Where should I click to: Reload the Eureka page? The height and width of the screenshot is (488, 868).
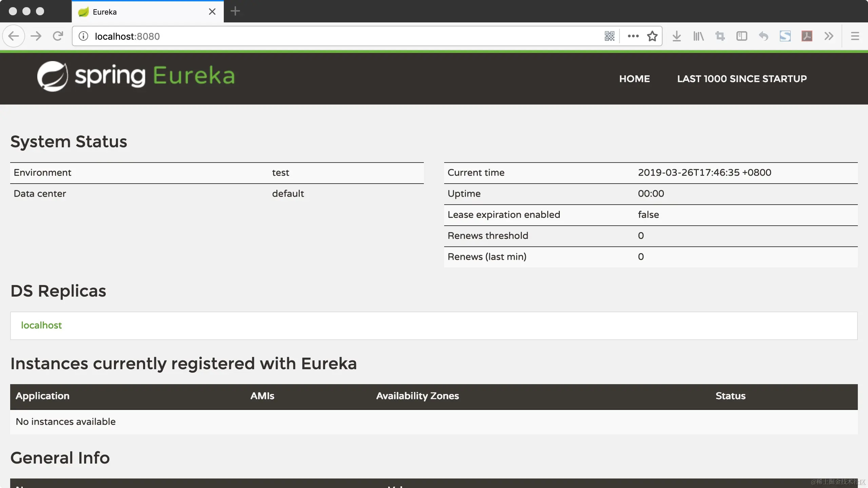pos(58,36)
